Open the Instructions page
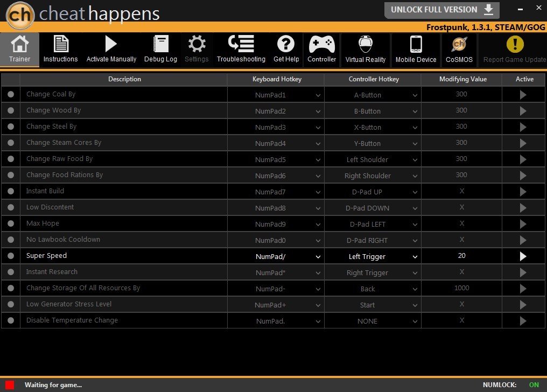Viewport: 547px width, 392px height. tap(61, 49)
